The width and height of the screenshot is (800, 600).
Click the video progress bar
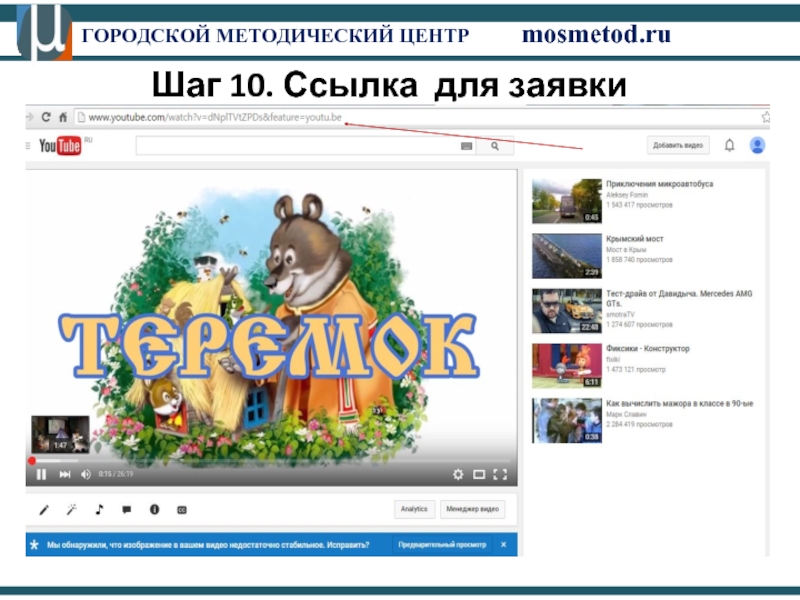coord(271,461)
